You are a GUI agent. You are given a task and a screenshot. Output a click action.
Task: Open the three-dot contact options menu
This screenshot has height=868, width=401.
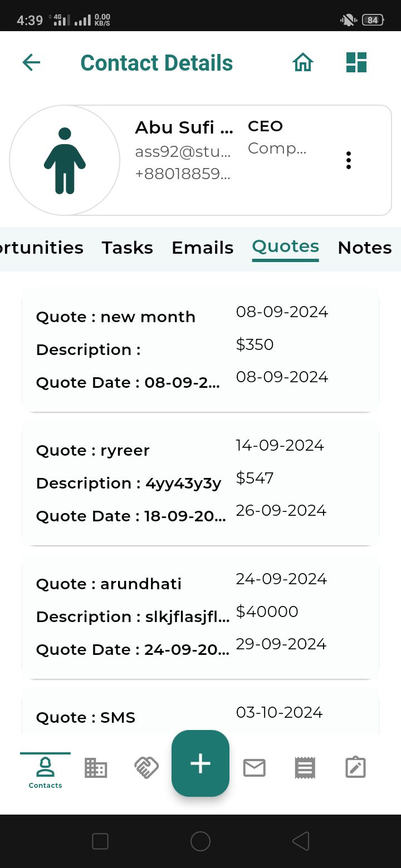[349, 160]
